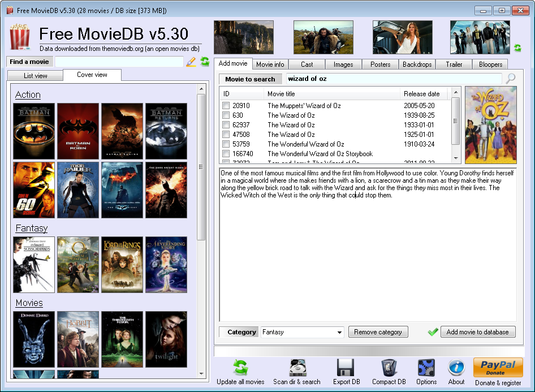Click the Fantasy category heading
This screenshot has width=535, height=392.
tap(32, 228)
